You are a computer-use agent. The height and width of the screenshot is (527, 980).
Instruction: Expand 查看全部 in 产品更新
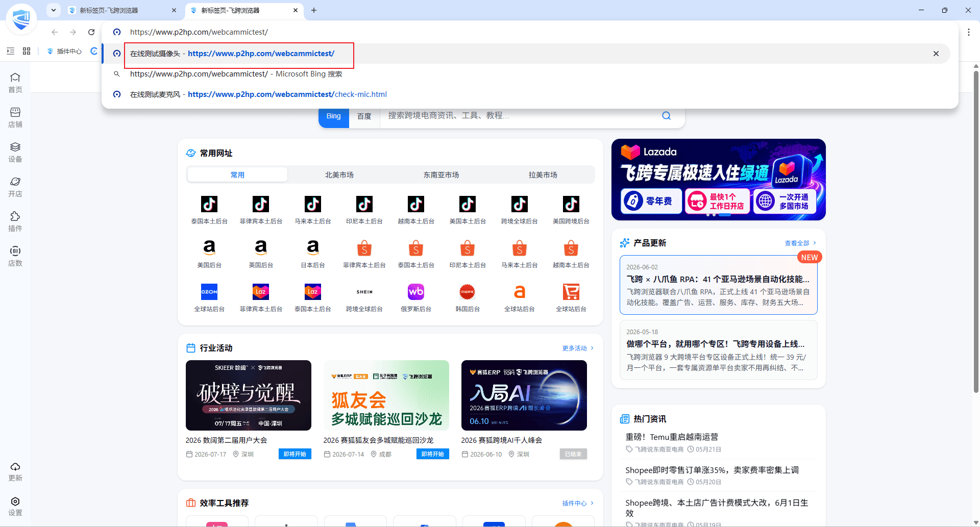pos(800,243)
